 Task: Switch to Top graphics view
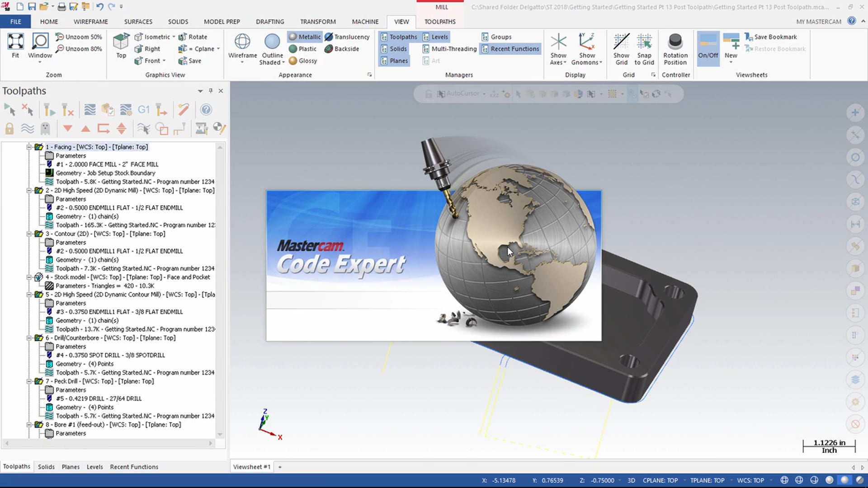(121, 45)
